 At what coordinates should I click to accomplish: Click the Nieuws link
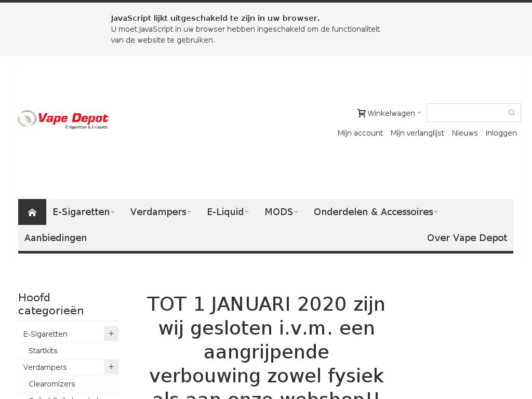464,133
